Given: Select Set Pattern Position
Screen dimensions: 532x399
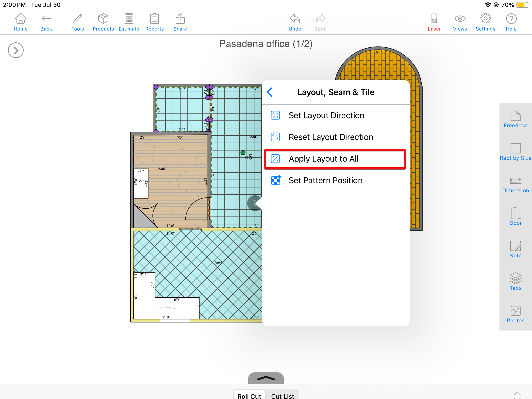Looking at the screenshot, I should coord(325,181).
